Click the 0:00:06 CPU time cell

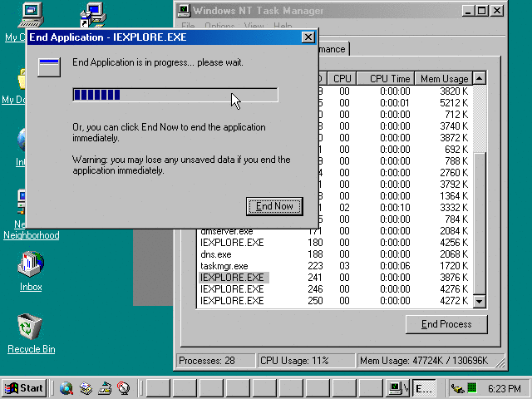coord(395,266)
